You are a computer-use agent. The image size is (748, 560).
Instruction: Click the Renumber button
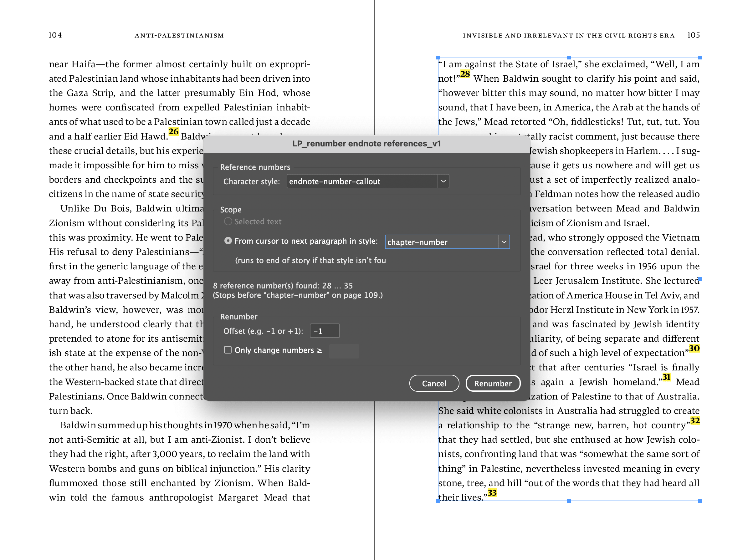coord(493,383)
